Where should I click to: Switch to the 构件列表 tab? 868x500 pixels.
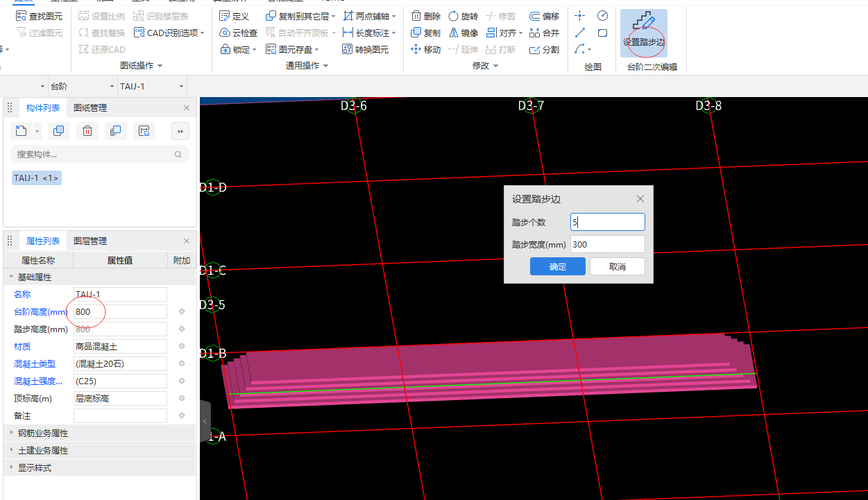[x=43, y=108]
